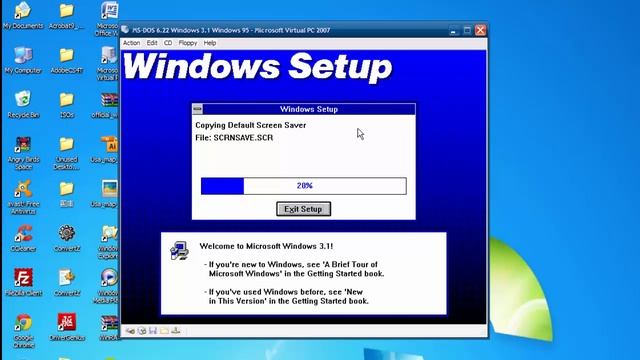
Task: Select the CCleaner desktop shortcut
Action: (23, 238)
